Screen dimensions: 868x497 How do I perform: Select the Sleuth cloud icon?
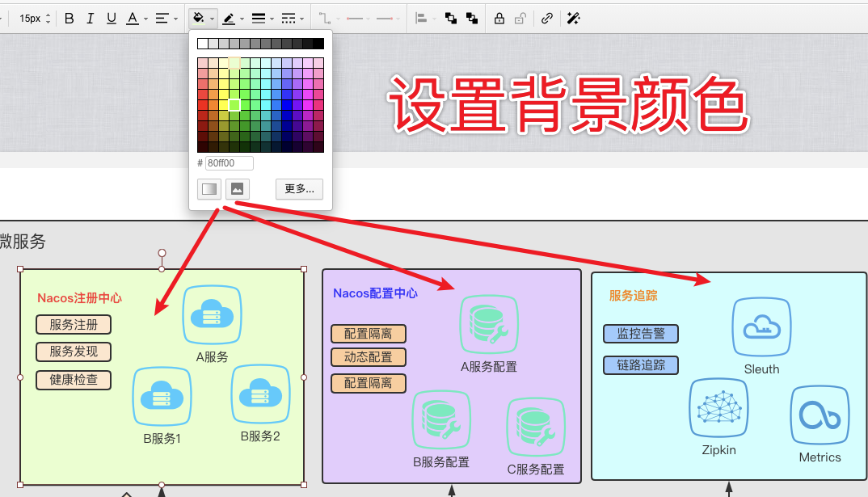[x=761, y=327]
